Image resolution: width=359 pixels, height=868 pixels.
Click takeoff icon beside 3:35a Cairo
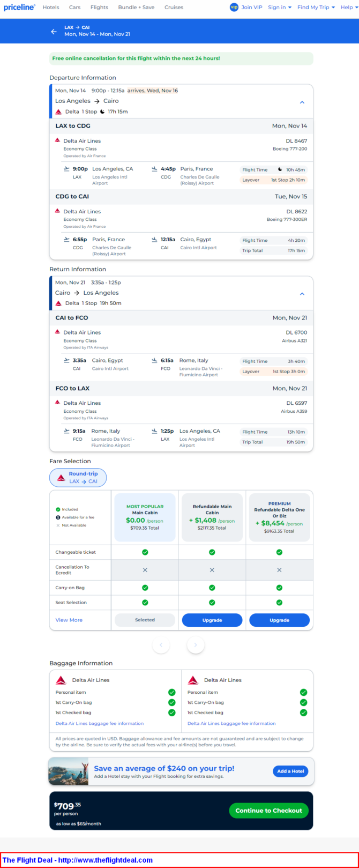point(66,360)
